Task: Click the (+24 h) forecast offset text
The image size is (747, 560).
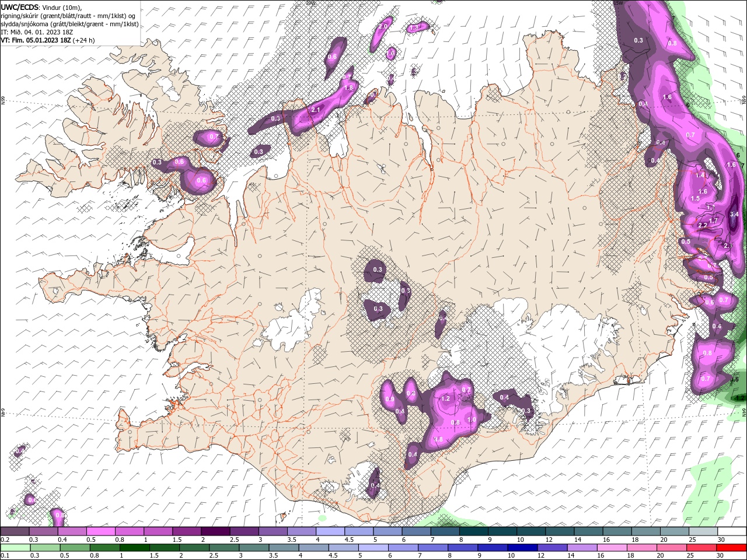Action: point(84,40)
